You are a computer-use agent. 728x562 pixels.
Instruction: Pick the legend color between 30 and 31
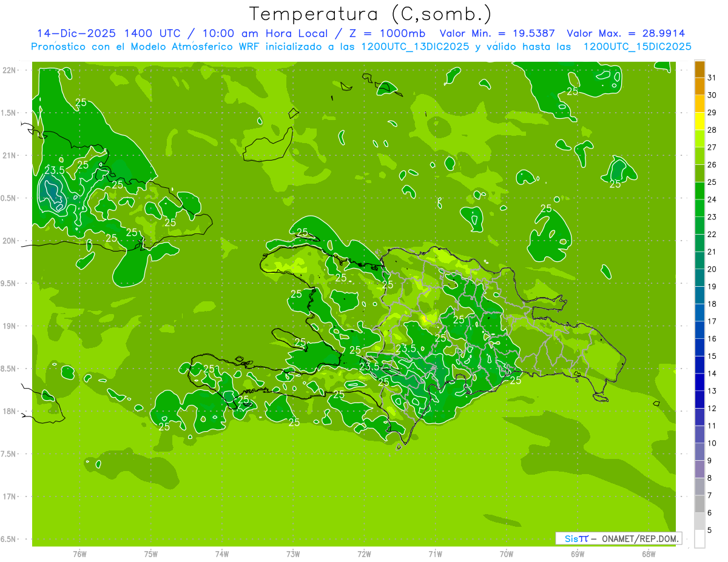700,86
